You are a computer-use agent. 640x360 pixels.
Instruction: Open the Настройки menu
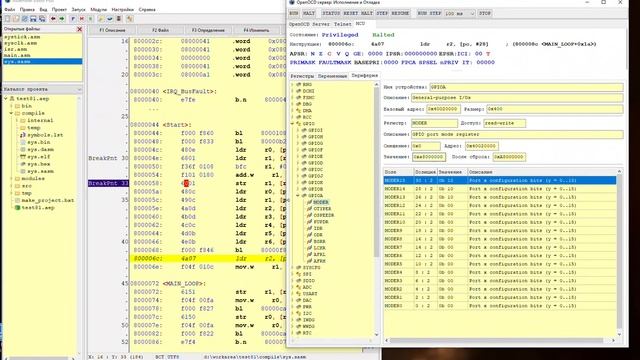click(x=122, y=9)
